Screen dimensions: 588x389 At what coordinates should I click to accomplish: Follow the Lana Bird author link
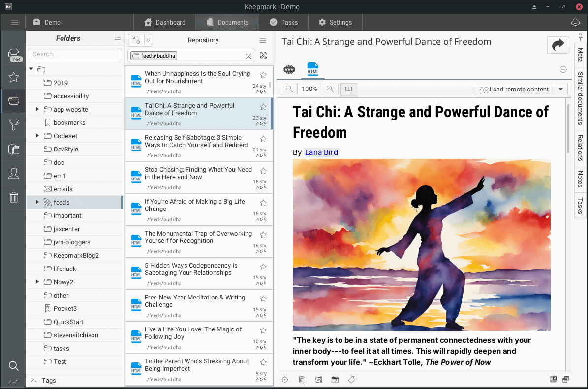point(321,152)
